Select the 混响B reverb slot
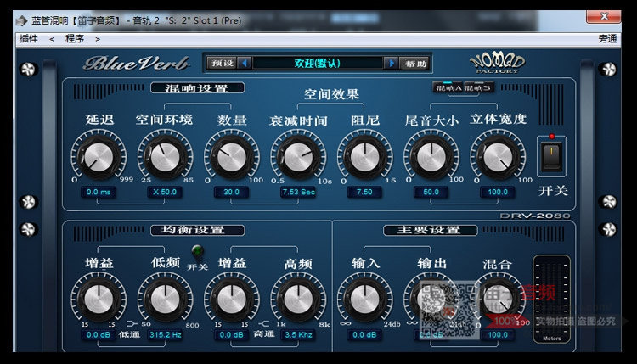Viewport: 637px width, 364px height. (x=478, y=87)
